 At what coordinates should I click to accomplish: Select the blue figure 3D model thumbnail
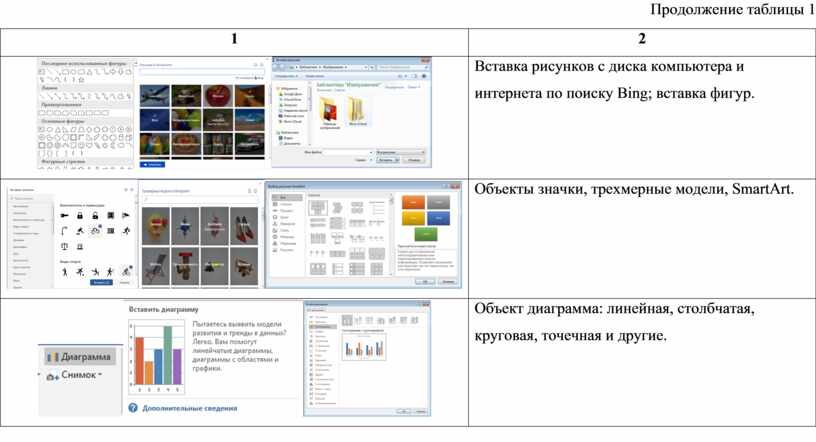185,225
